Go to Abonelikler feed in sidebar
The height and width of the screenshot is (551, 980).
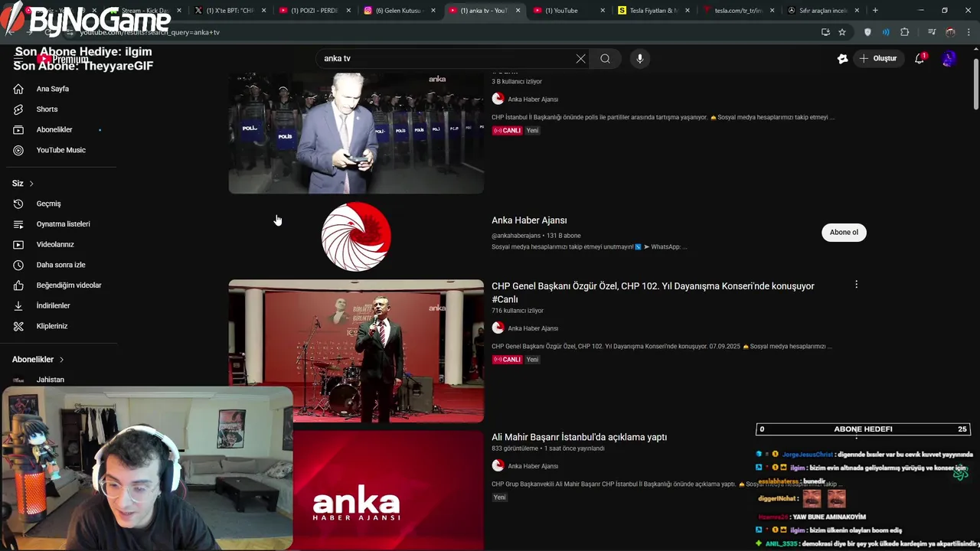point(54,130)
